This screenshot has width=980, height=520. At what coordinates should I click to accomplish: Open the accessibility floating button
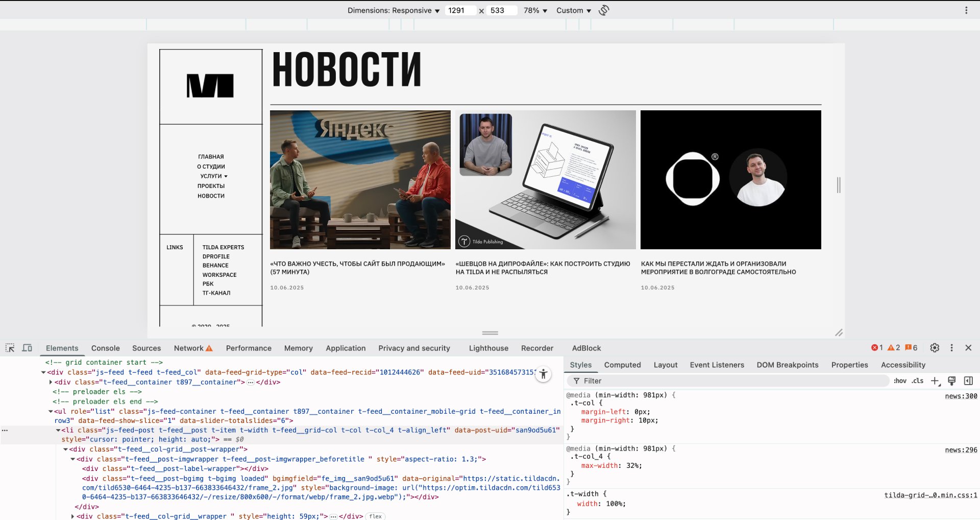(x=544, y=374)
